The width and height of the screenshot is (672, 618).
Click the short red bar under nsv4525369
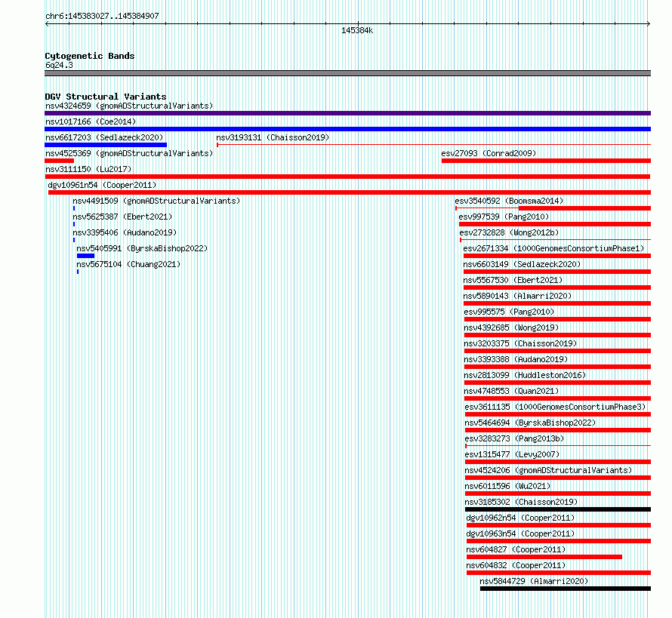(59, 161)
